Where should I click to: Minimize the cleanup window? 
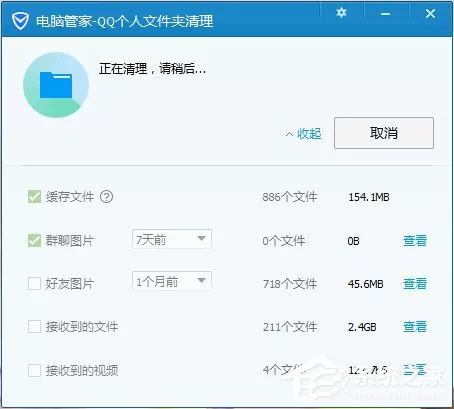point(386,14)
